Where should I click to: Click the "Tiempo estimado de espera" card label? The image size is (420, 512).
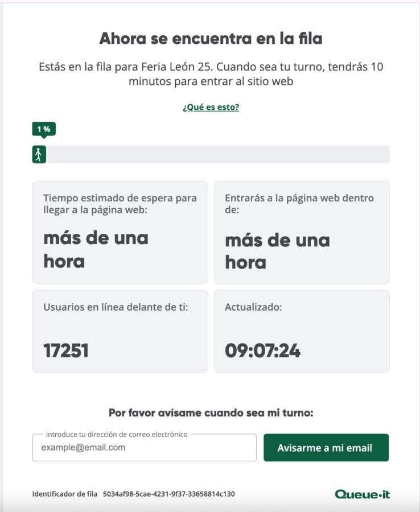[x=120, y=205]
